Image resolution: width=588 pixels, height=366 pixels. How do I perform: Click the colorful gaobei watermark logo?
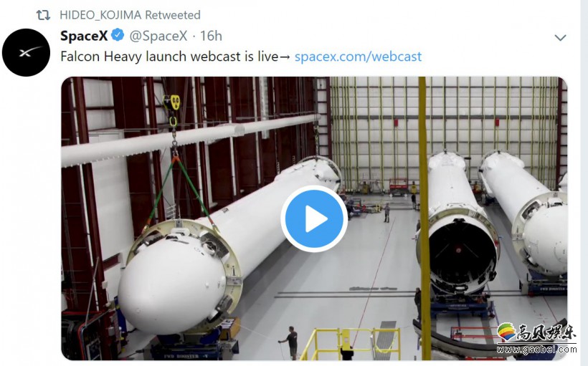click(x=506, y=332)
